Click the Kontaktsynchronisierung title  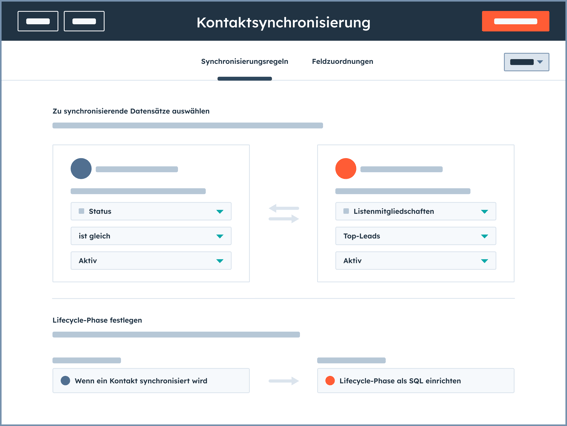pos(284,22)
